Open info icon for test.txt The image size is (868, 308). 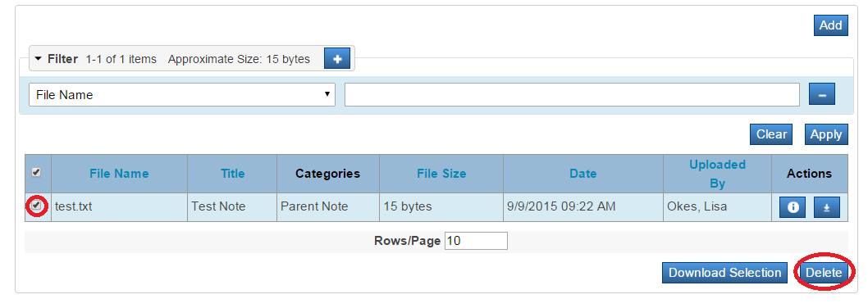(x=793, y=207)
